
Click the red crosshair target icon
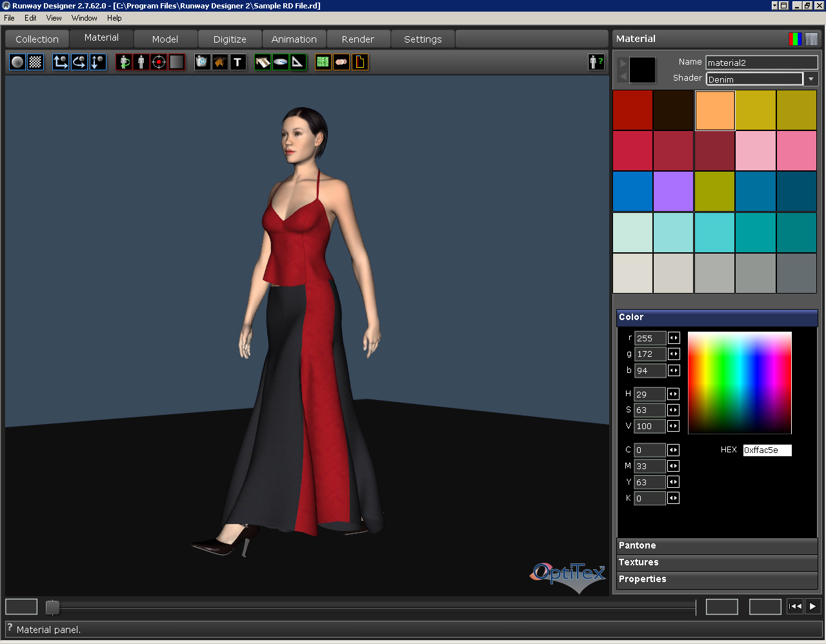click(x=159, y=62)
